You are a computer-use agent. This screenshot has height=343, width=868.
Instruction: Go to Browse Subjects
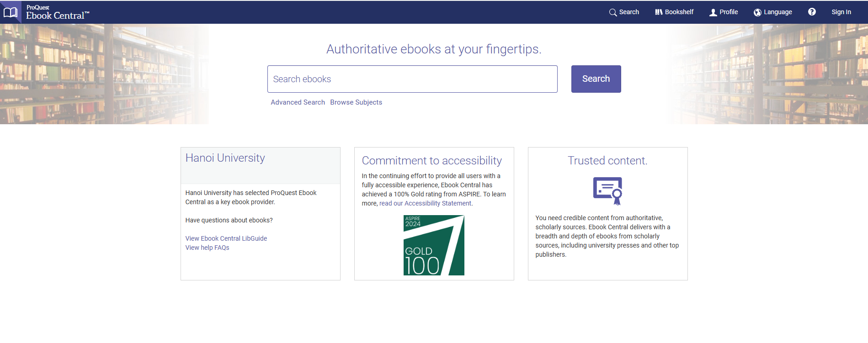pos(356,102)
